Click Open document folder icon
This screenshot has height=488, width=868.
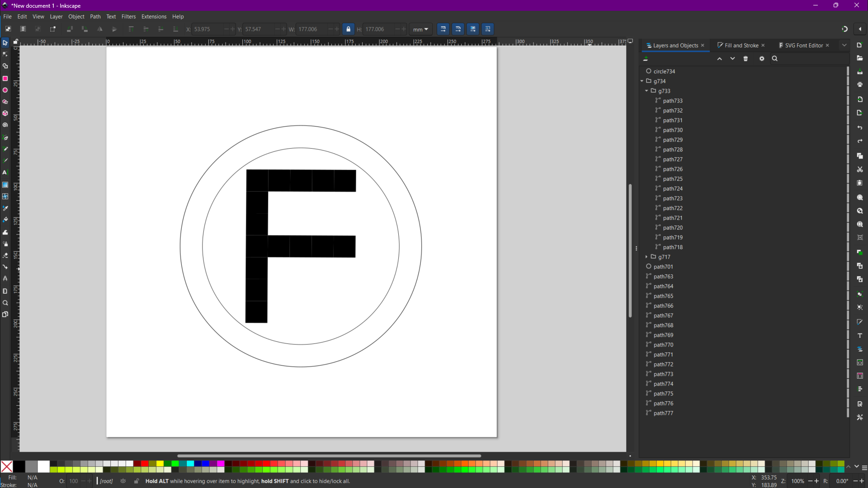[x=860, y=58]
